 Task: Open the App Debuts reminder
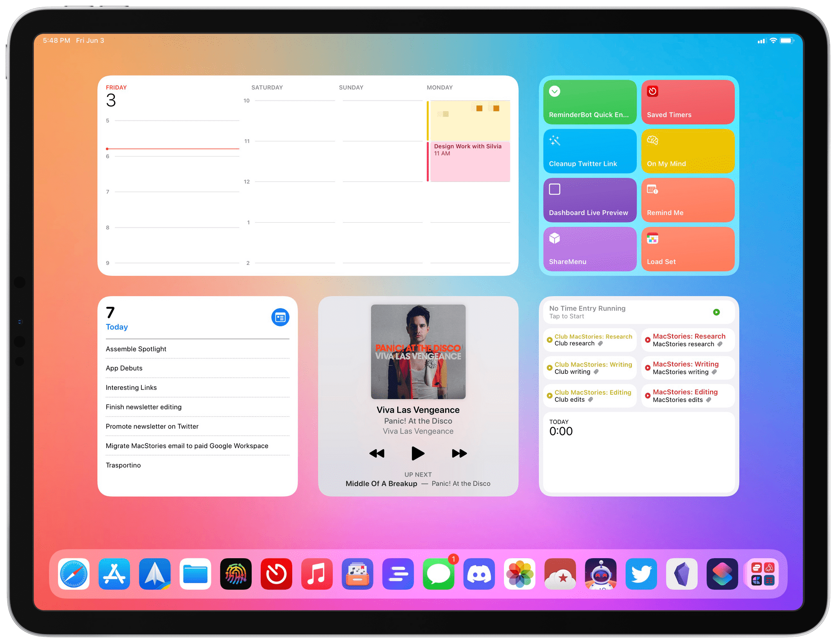pyautogui.click(x=197, y=368)
